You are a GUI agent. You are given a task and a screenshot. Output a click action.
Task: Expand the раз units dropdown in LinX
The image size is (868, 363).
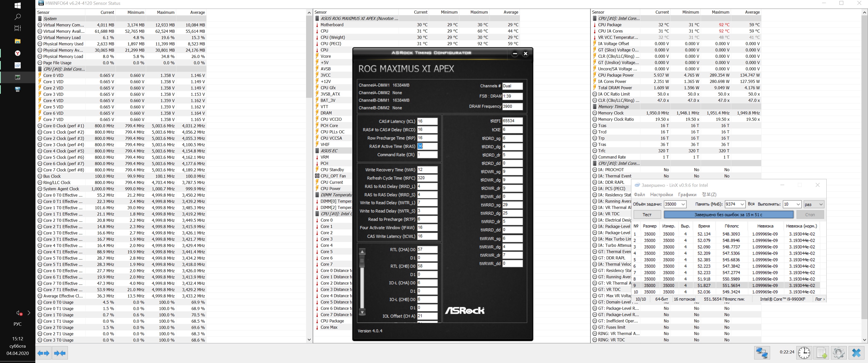click(821, 204)
